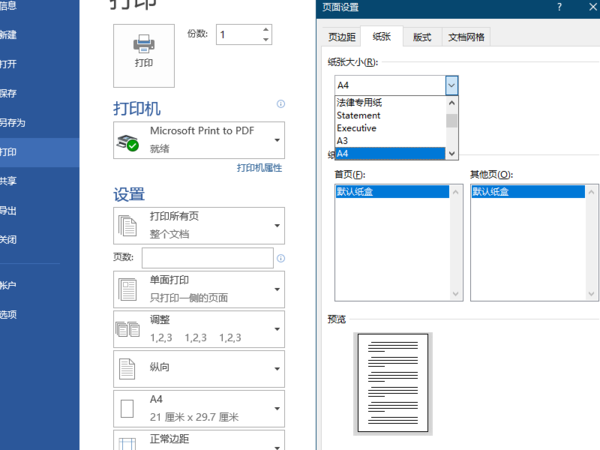Switch to 页边距 margins tab

(x=342, y=37)
